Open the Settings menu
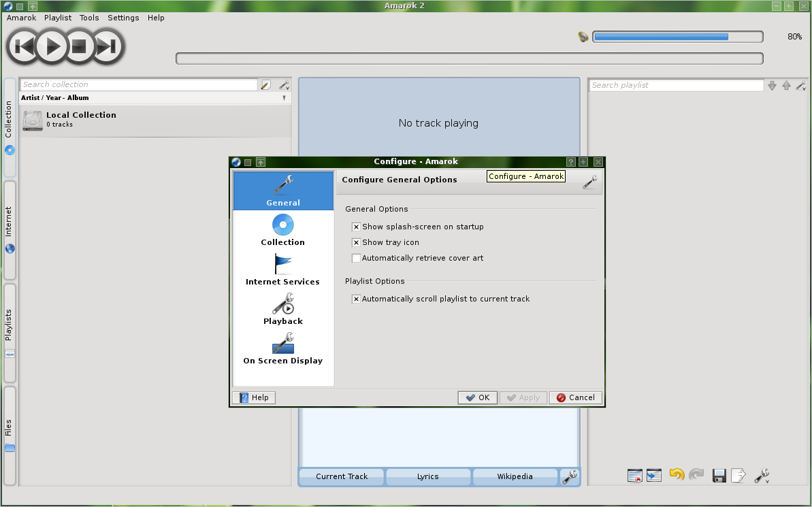The height and width of the screenshot is (507, 812). coord(123,18)
